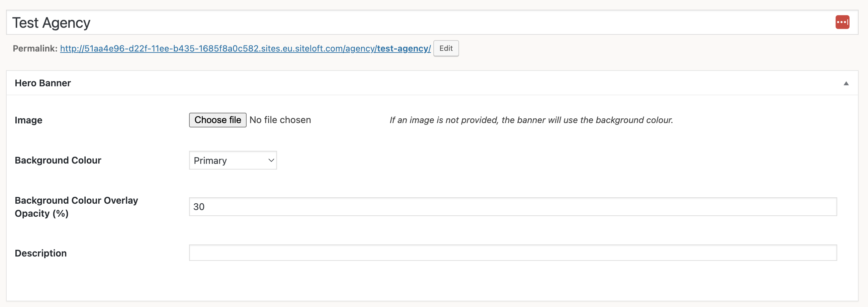Click the red password manager icon

click(842, 22)
